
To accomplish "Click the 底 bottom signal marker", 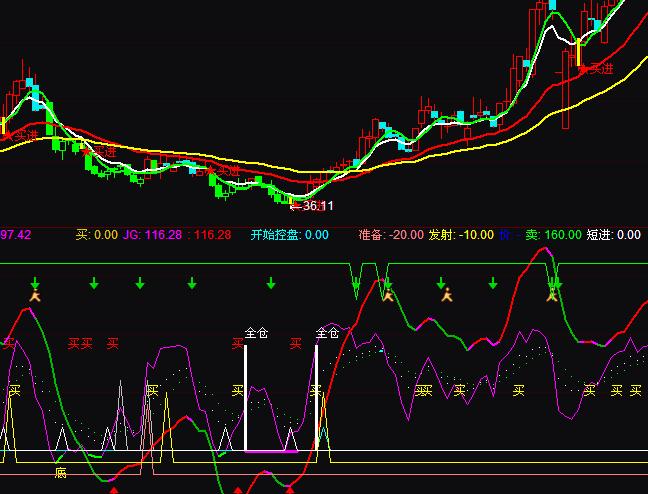I will pyautogui.click(x=60, y=473).
